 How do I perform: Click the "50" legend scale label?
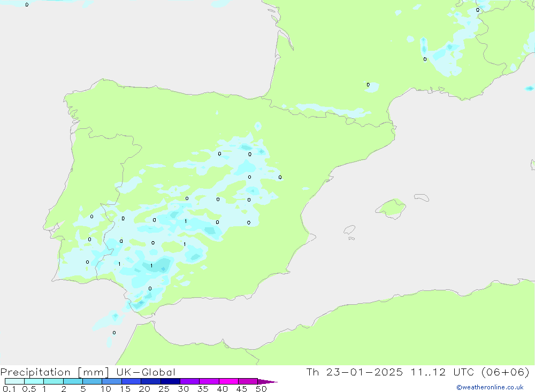pyautogui.click(x=262, y=389)
